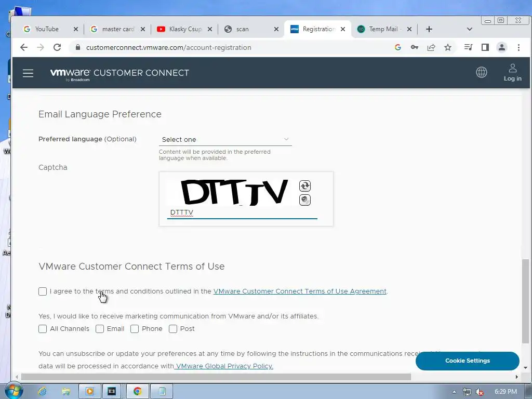Click the VMware Customer Connect logo
532x399 pixels.
click(x=119, y=74)
